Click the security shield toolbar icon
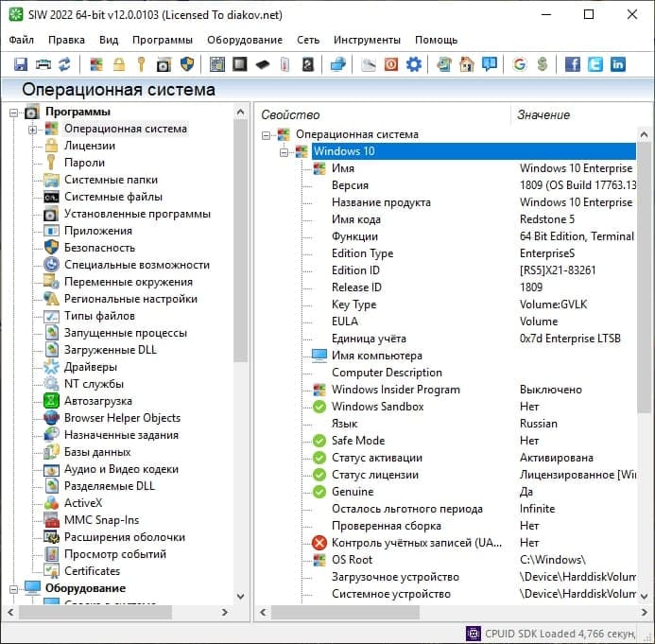The image size is (655, 644). (187, 64)
